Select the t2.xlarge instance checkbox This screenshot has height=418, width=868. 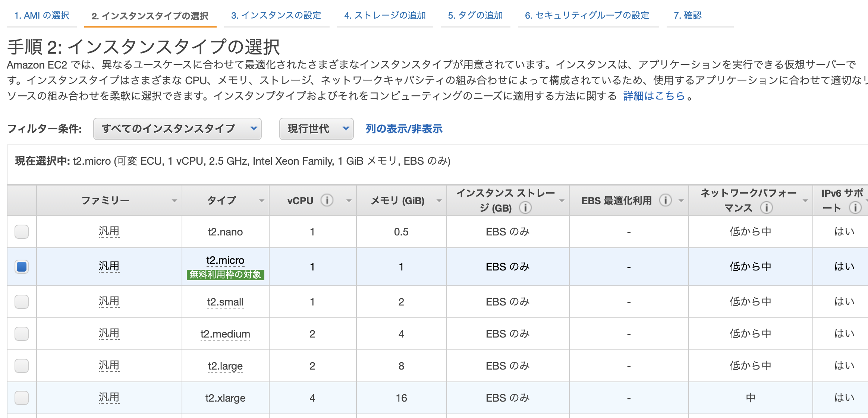[22, 398]
